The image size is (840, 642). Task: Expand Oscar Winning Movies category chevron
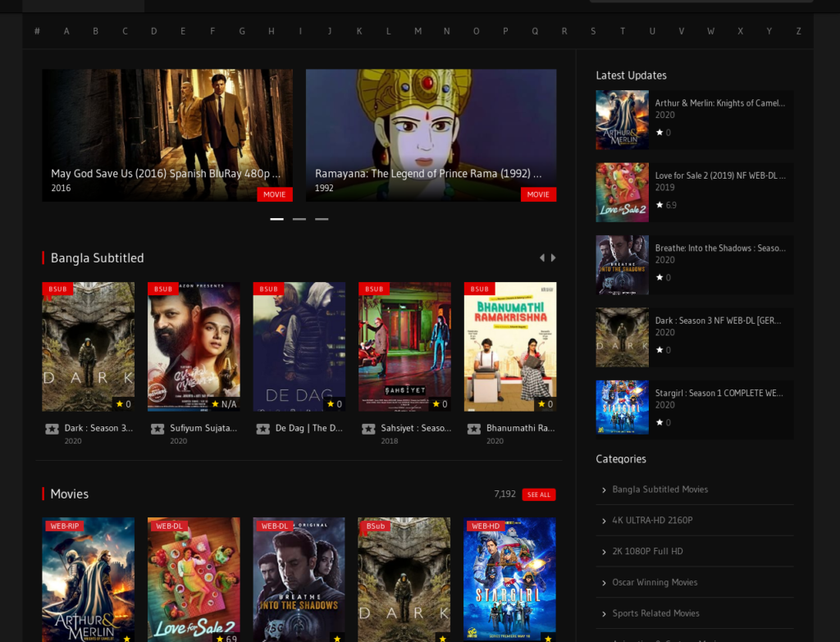[604, 583]
